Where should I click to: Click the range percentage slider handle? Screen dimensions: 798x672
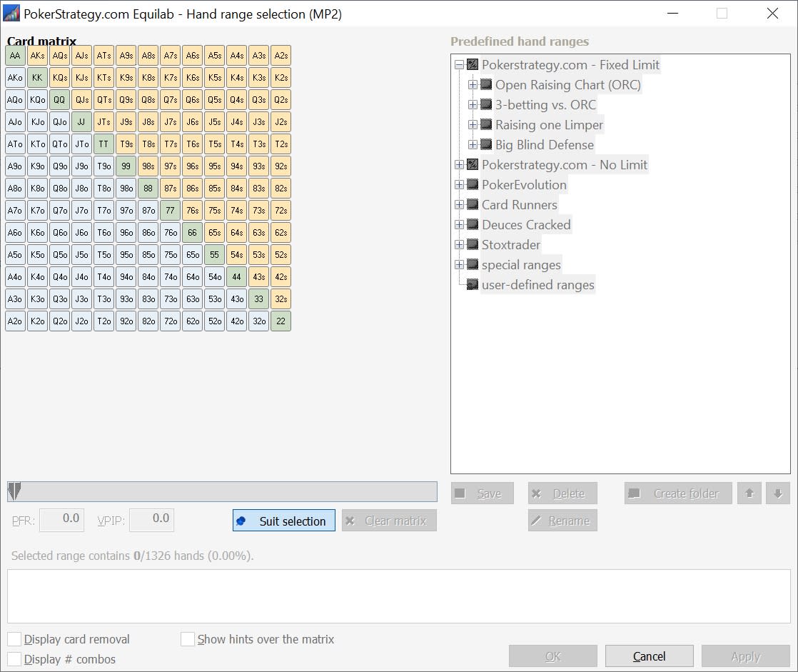pos(15,491)
